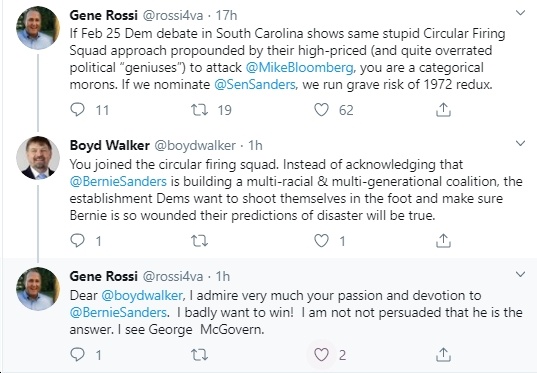Open the @MikeBloomberg mention link

[300, 67]
